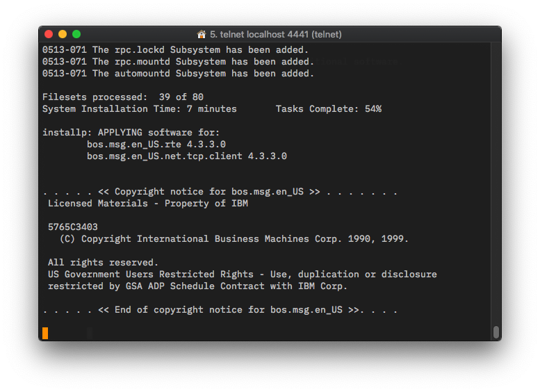Click the 'All rights reserved.' line

tap(103, 262)
